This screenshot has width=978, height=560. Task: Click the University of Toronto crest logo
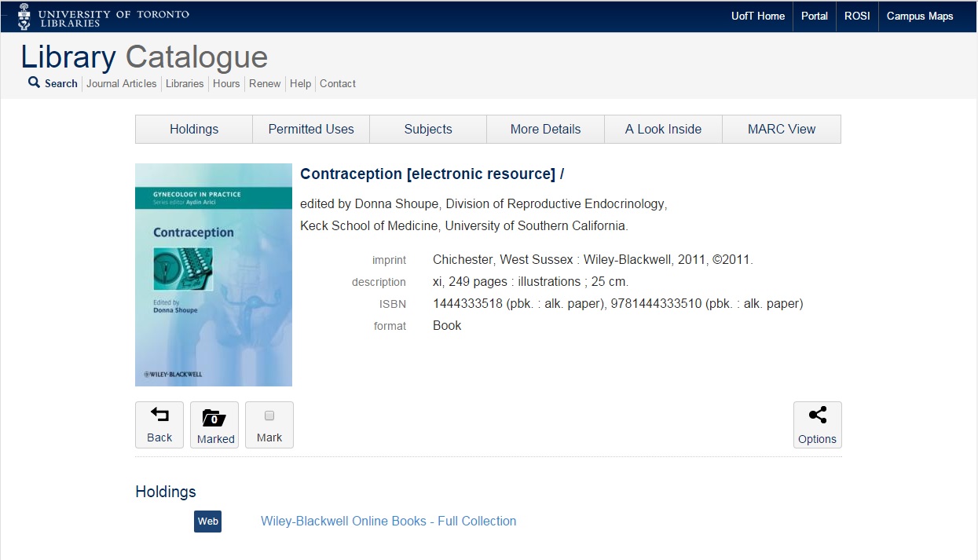24,16
